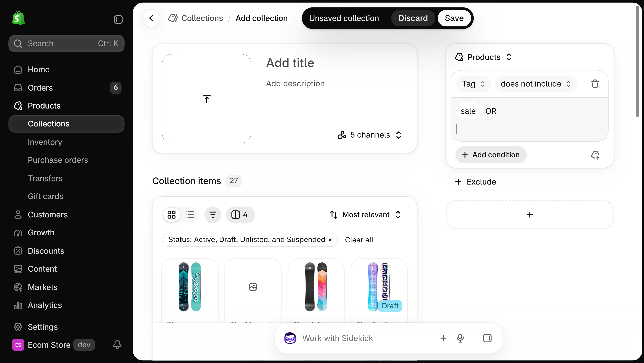Open the Sidekick side panel icon
This screenshot has height=363, width=644.
pos(487,338)
